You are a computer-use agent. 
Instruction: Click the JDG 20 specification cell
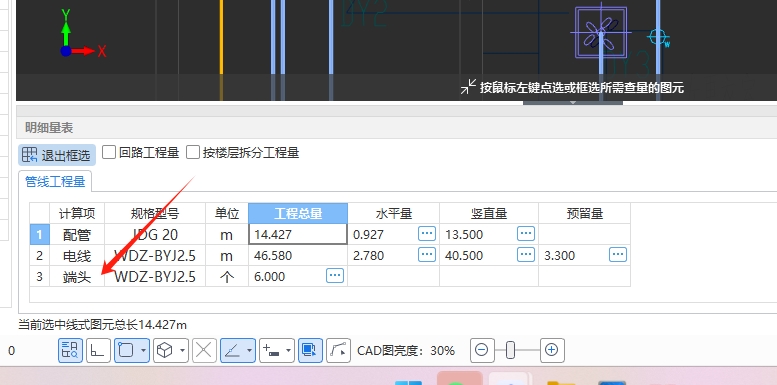(155, 234)
